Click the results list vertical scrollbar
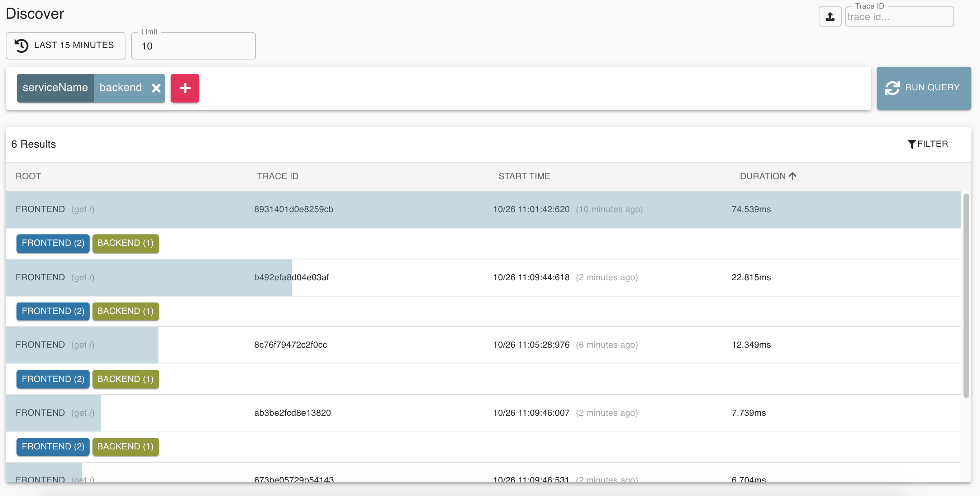Image resolution: width=980 pixels, height=496 pixels. (x=966, y=296)
